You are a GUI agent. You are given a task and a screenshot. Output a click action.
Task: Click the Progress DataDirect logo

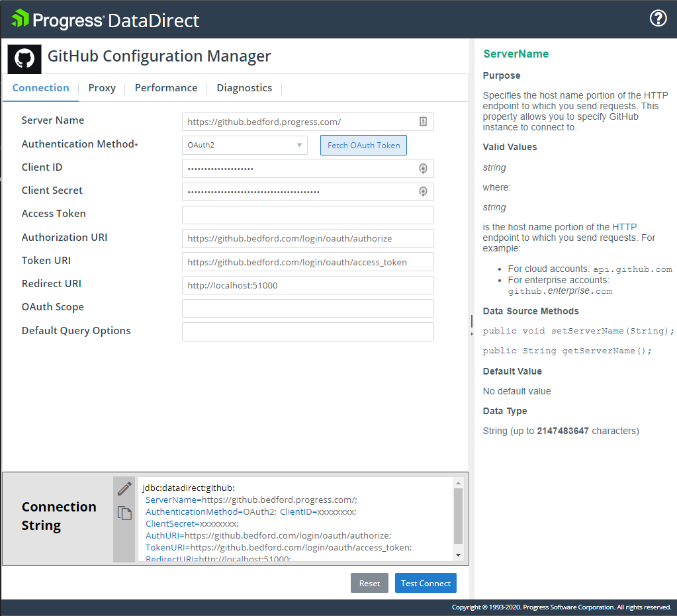(x=105, y=20)
